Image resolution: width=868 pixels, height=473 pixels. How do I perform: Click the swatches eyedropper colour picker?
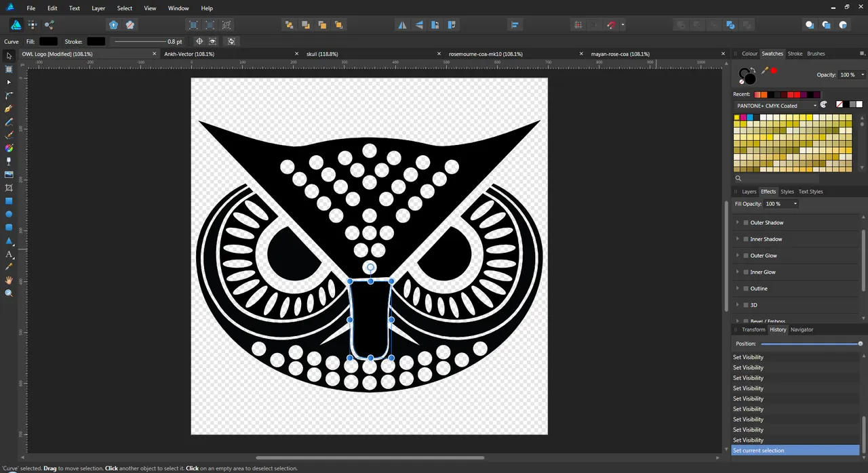point(764,70)
